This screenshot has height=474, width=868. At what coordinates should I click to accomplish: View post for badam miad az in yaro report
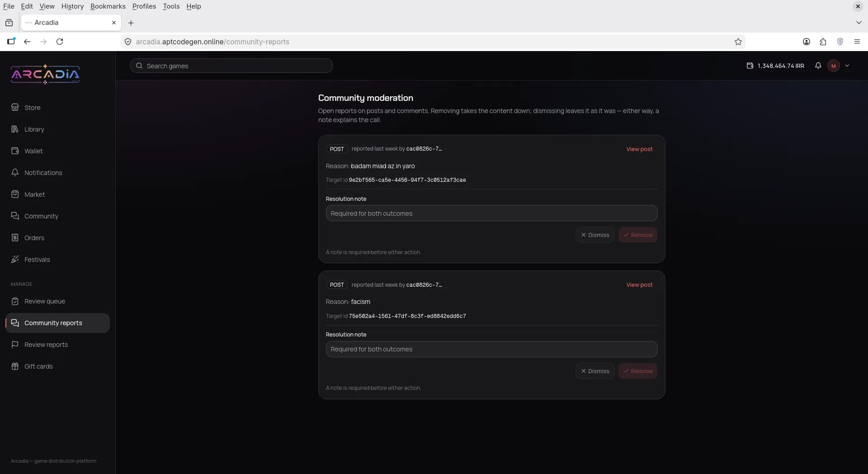coord(639,149)
